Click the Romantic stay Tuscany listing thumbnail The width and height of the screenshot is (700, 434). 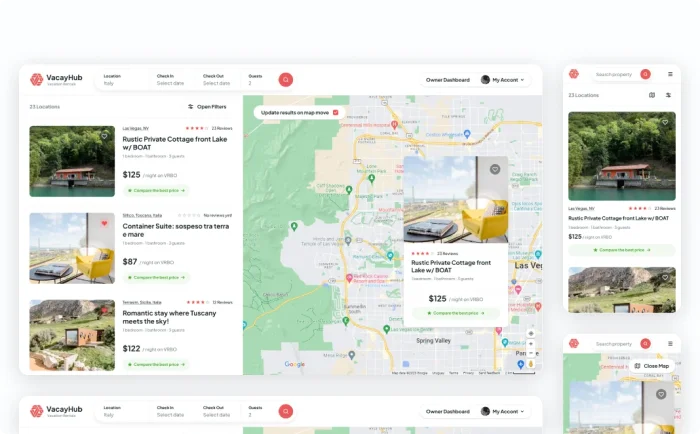tap(72, 329)
